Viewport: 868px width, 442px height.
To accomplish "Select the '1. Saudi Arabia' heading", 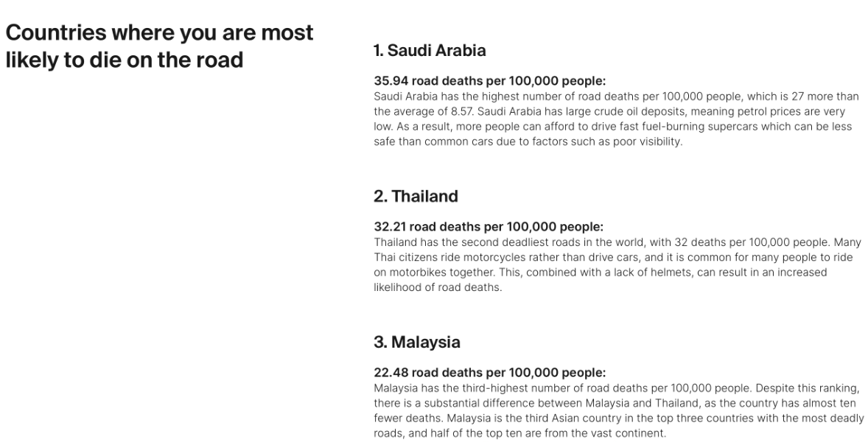I will [x=430, y=50].
